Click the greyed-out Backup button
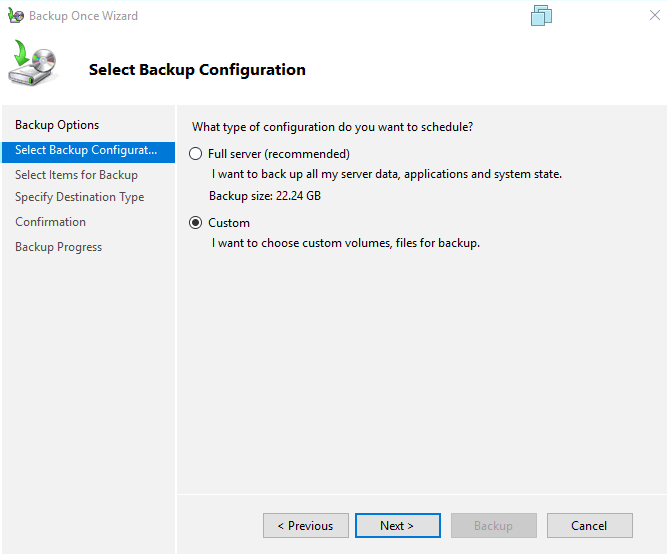The image size is (667, 554). [x=493, y=526]
